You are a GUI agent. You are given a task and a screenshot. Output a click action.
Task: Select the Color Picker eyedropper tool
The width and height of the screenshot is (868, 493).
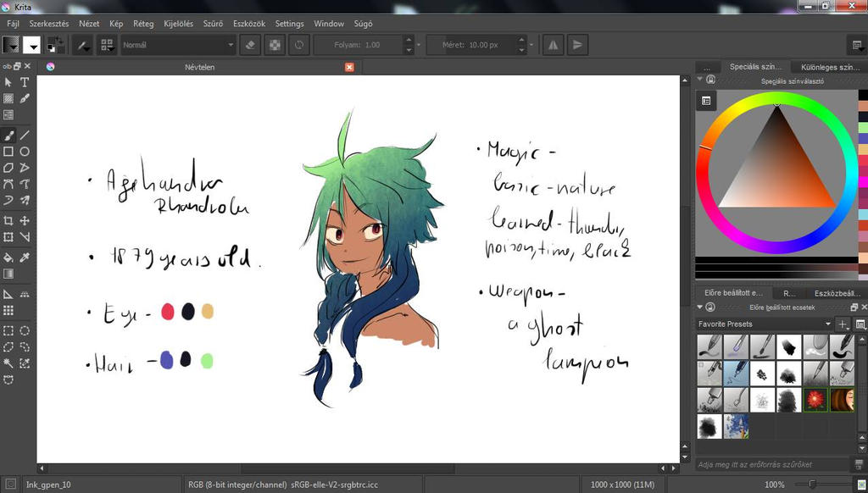point(25,258)
